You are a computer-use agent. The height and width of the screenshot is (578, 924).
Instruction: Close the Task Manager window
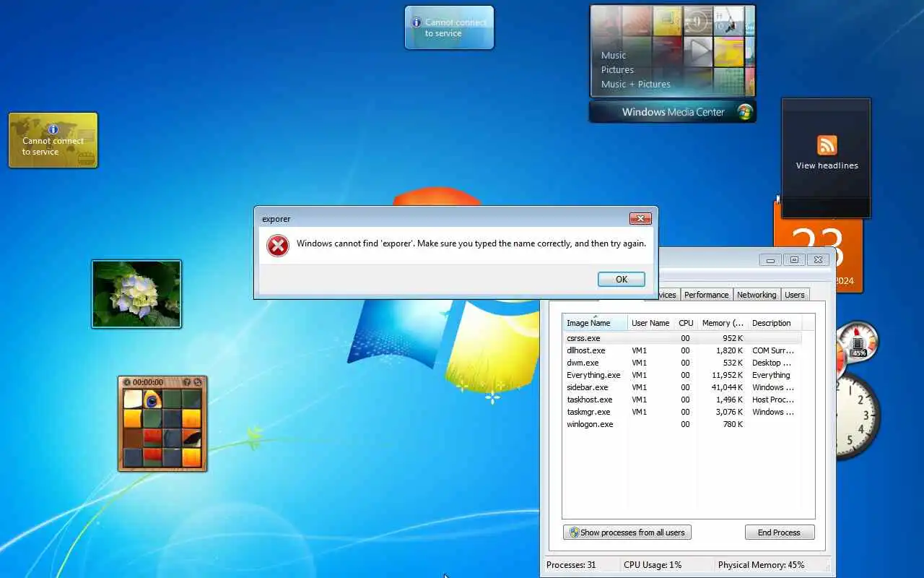[x=818, y=259]
